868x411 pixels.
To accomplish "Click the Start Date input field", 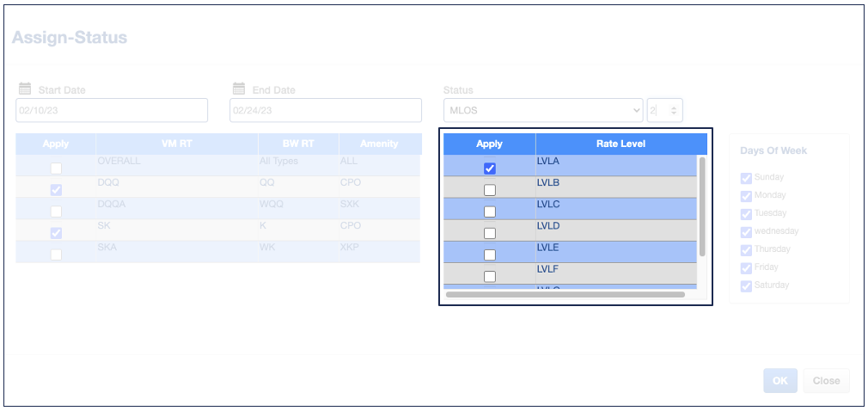I will point(112,110).
